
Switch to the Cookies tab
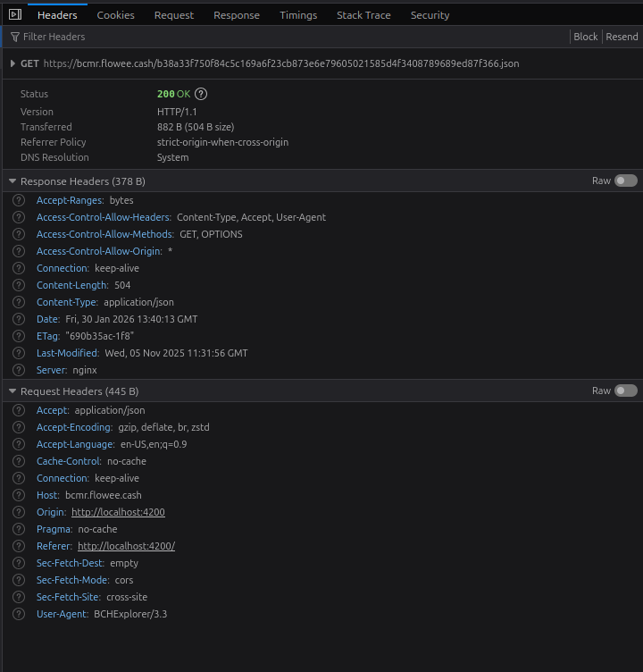tap(115, 15)
